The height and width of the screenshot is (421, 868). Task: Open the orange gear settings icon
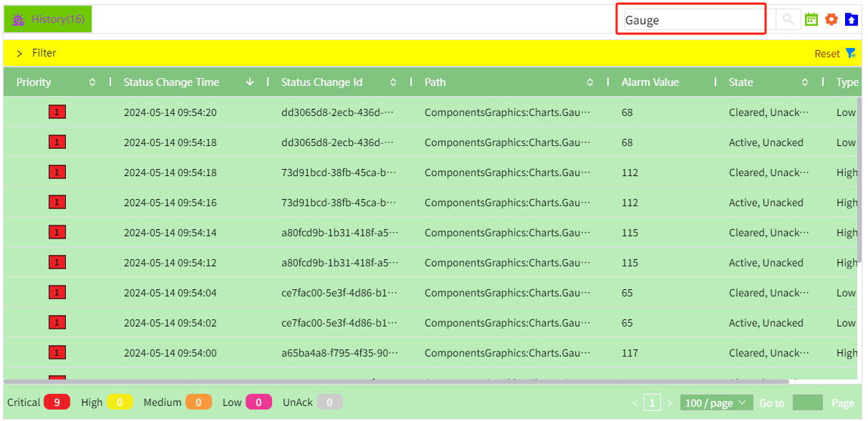[831, 20]
